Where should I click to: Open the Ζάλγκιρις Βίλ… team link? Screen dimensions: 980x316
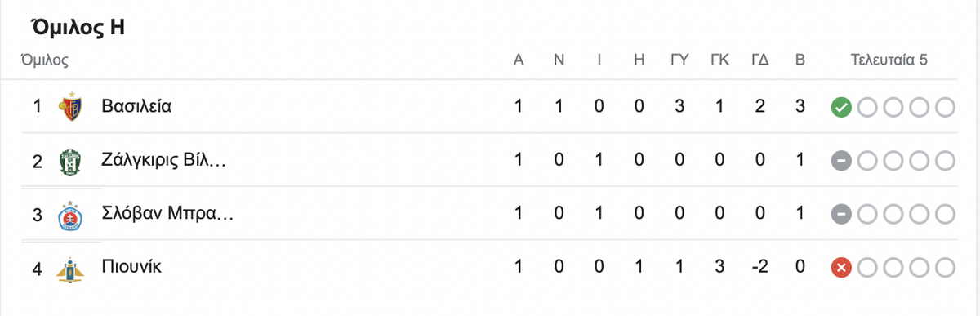[163, 161]
